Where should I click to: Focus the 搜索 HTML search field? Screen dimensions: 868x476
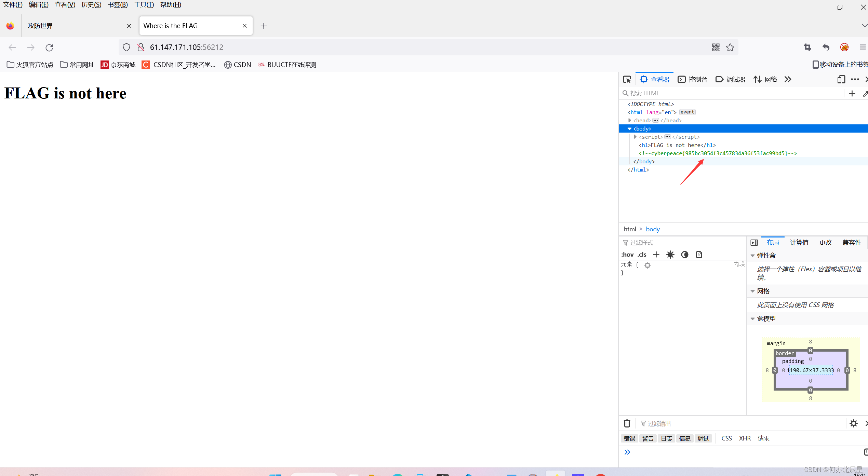(x=732, y=93)
